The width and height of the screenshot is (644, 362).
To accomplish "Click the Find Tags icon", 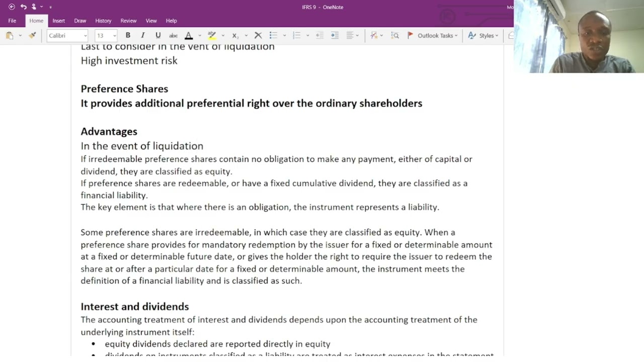I will (395, 35).
